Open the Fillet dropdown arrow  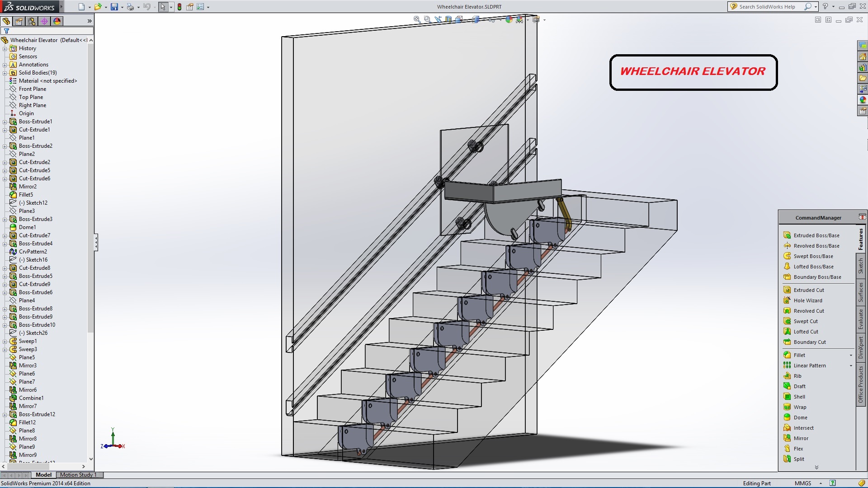tap(851, 355)
